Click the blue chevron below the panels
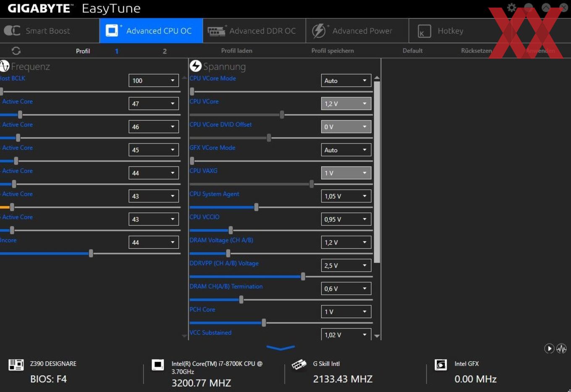The height and width of the screenshot is (392, 571). pyautogui.click(x=280, y=348)
